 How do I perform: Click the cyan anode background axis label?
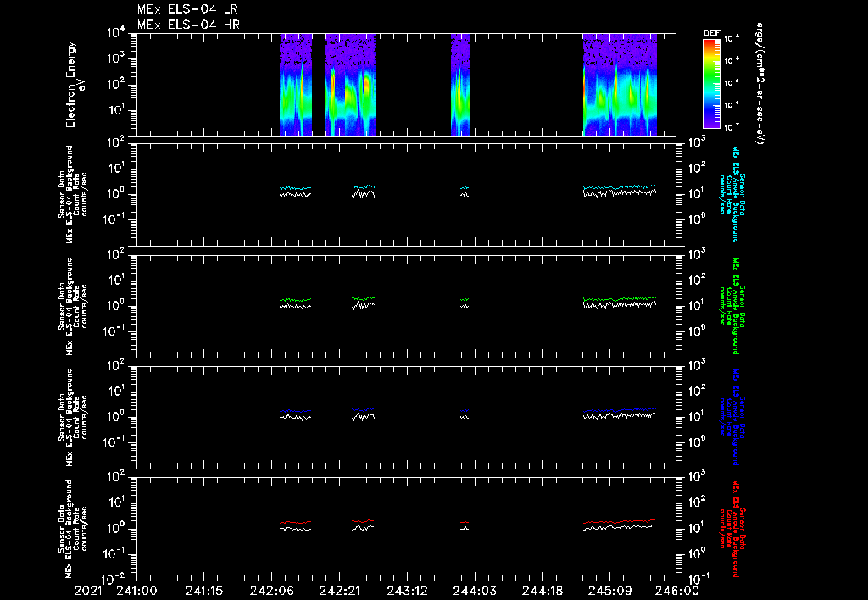click(x=732, y=194)
